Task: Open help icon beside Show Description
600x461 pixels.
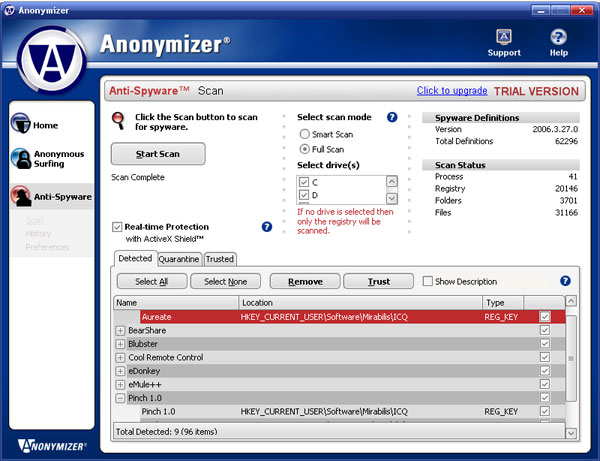Action: pyautogui.click(x=565, y=281)
